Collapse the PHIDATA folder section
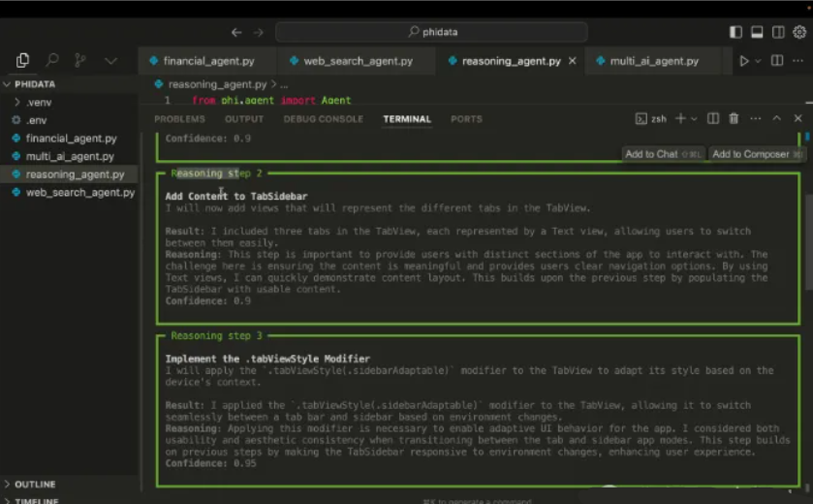The width and height of the screenshot is (813, 504). (x=70, y=84)
